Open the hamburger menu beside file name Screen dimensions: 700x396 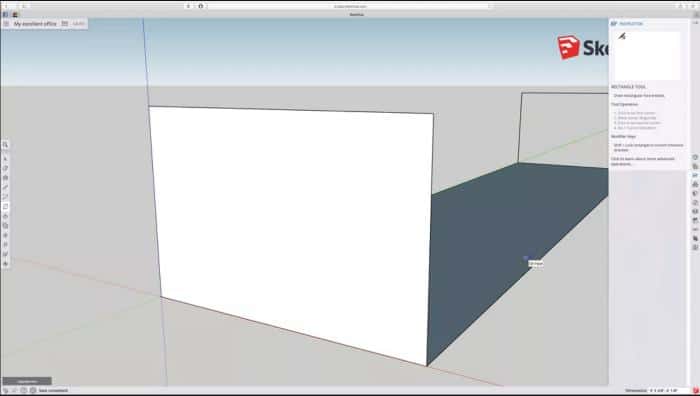[6, 24]
